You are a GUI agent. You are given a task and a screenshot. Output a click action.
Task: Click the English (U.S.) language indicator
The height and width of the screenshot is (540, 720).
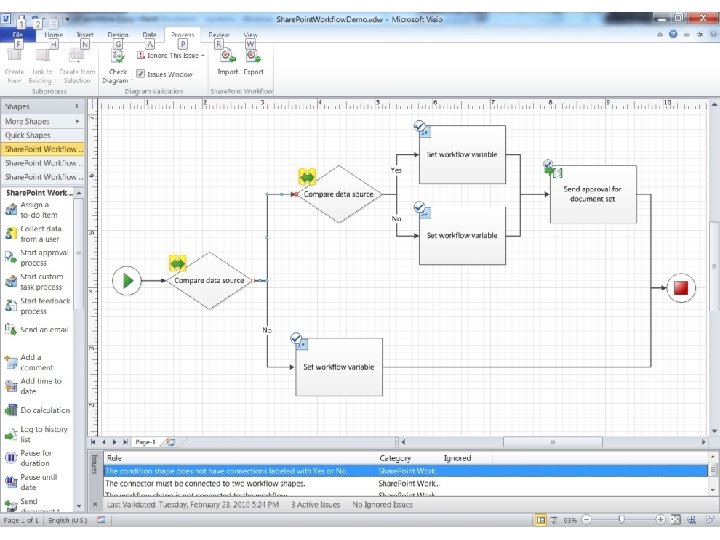(68, 520)
